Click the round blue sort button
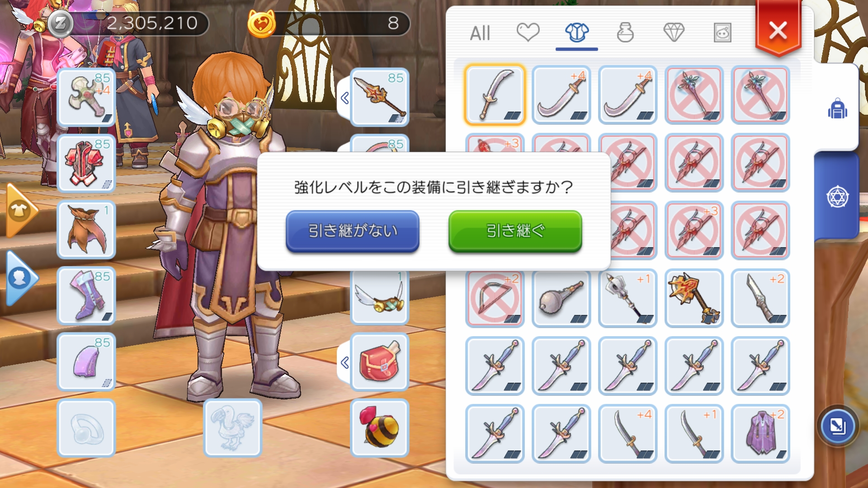This screenshot has width=868, height=488. point(837,426)
